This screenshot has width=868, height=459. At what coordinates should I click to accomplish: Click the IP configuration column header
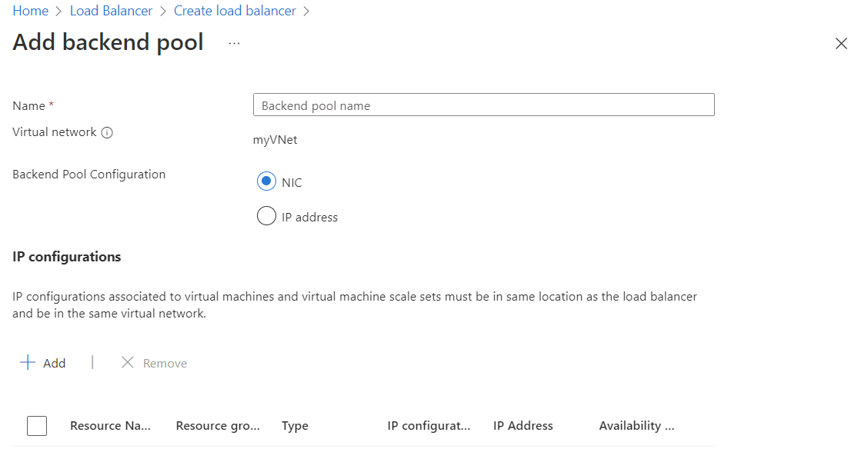tap(429, 425)
